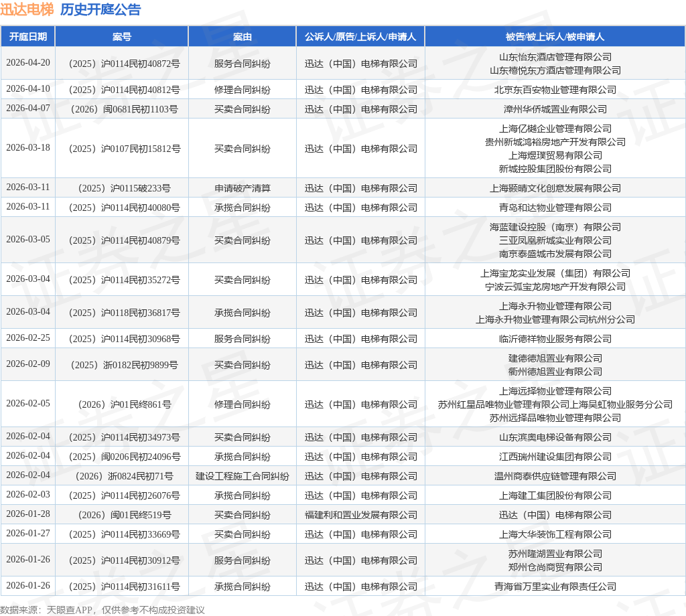Image resolution: width=686 pixels, height=616 pixels.
Task: Select case number (2025)沪0114民初40879号
Action: [124, 240]
